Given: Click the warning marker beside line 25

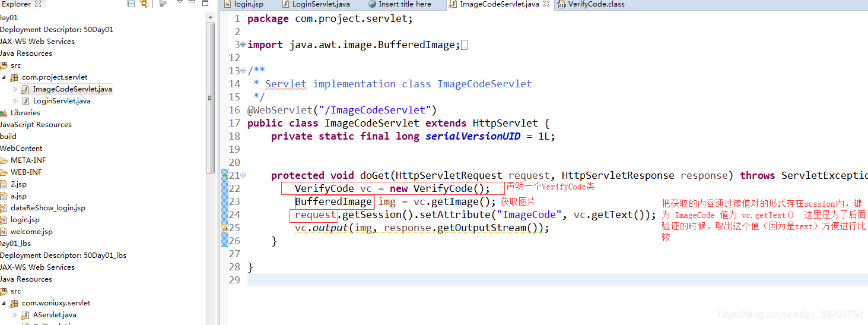Looking at the screenshot, I should pyautogui.click(x=225, y=228).
